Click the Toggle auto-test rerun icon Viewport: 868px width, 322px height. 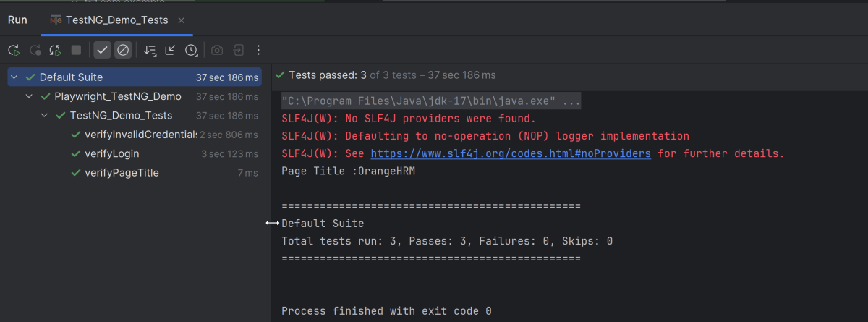coord(55,50)
